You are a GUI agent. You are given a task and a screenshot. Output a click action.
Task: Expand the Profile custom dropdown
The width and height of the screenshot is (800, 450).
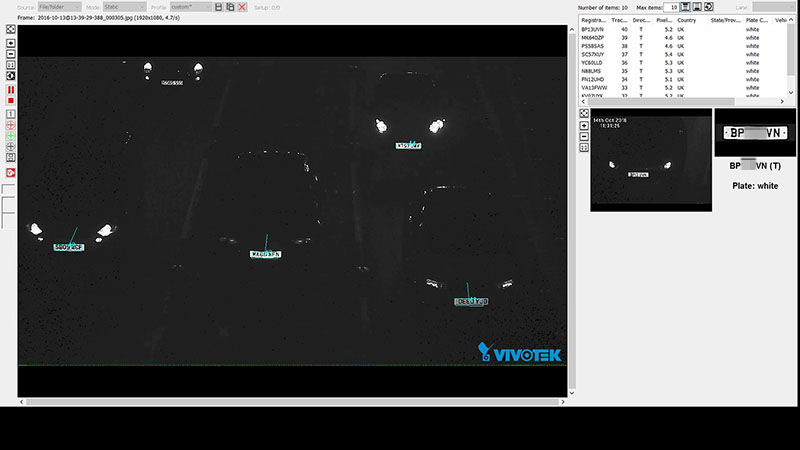(x=188, y=7)
